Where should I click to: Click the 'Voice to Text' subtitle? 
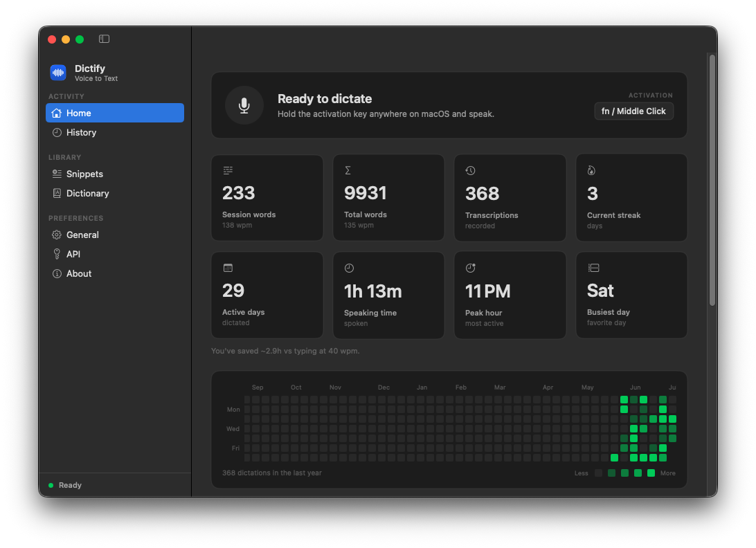[96, 79]
